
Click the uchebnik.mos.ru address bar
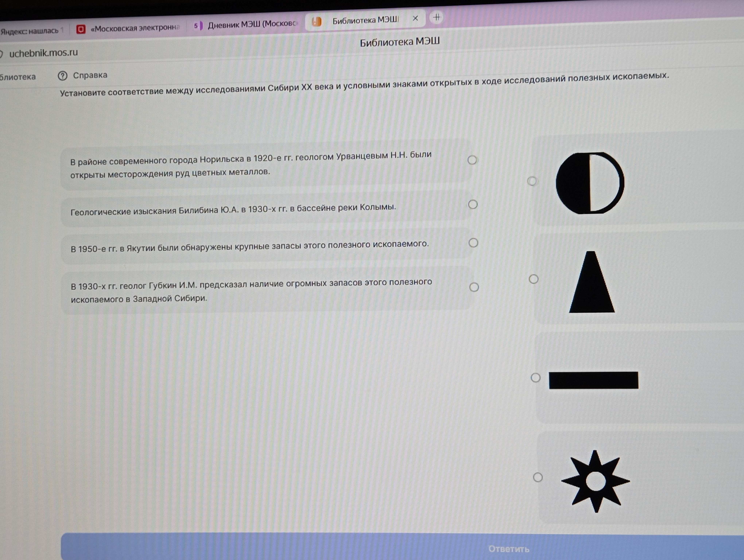(x=43, y=53)
